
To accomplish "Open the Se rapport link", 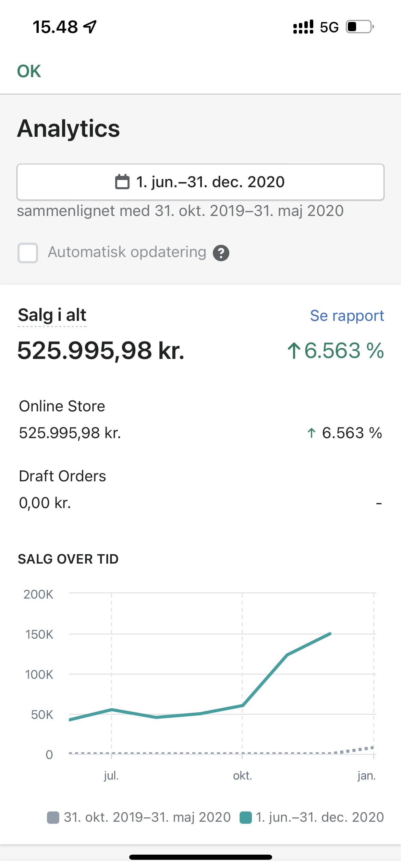I will coord(347,316).
